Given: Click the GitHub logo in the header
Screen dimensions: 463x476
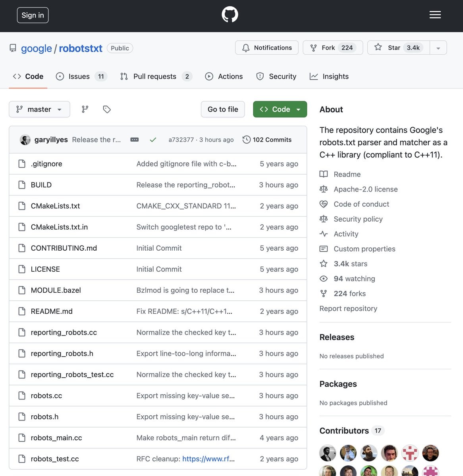Looking at the screenshot, I should [x=230, y=15].
